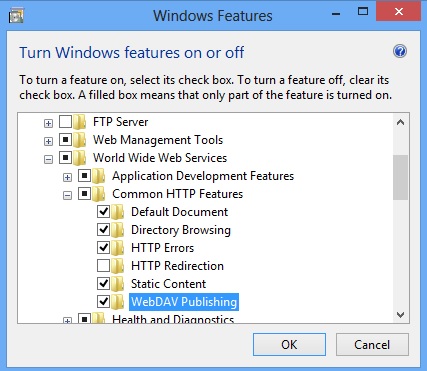Maximize the Windows Features dialog
Image resolution: width=427 pixels, height=371 pixels.
pyautogui.click(x=363, y=12)
